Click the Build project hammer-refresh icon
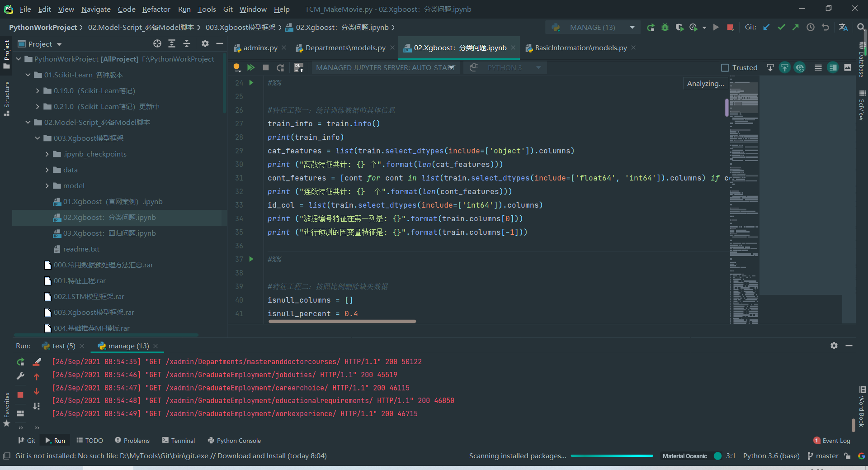 pos(651,28)
